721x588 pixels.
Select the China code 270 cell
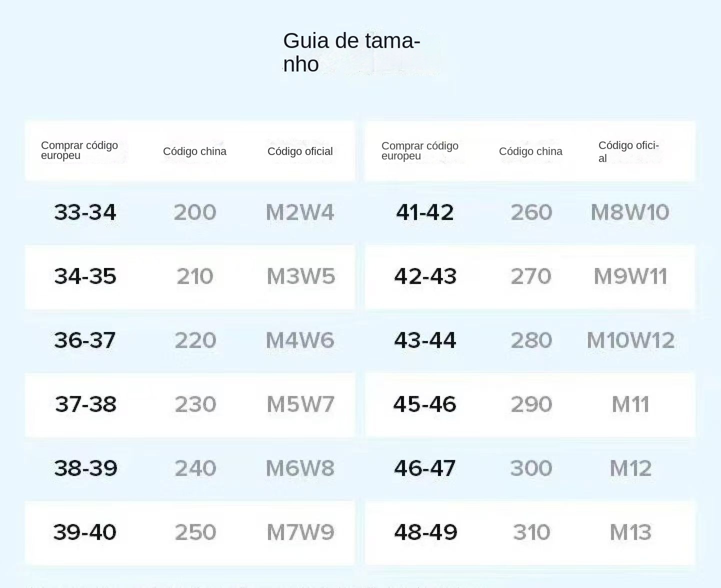point(531,276)
